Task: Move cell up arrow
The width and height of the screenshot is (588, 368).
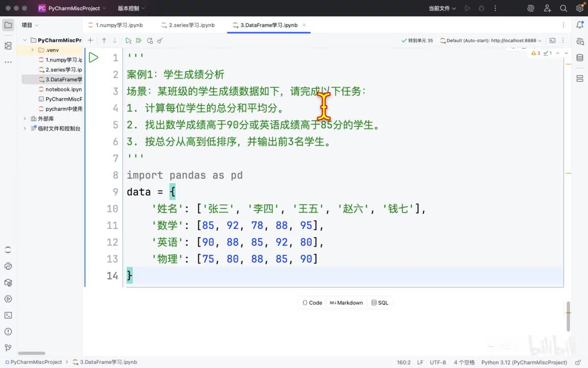Action: pyautogui.click(x=104, y=40)
